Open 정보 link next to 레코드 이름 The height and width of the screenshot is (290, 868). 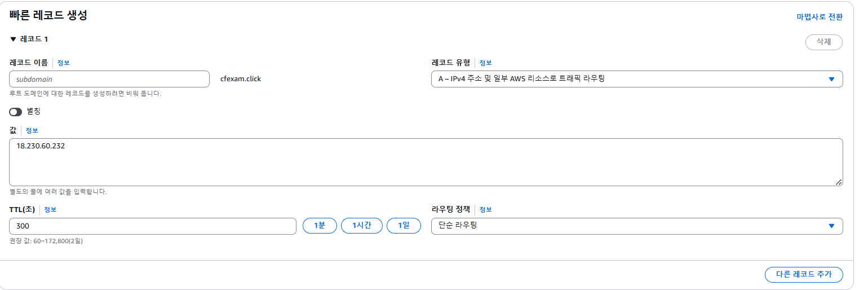[63, 63]
